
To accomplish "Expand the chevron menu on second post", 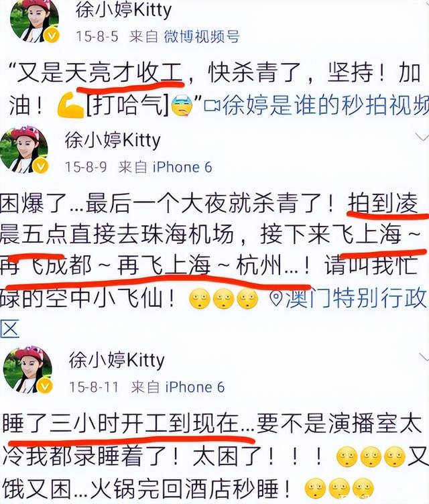I will [422, 137].
